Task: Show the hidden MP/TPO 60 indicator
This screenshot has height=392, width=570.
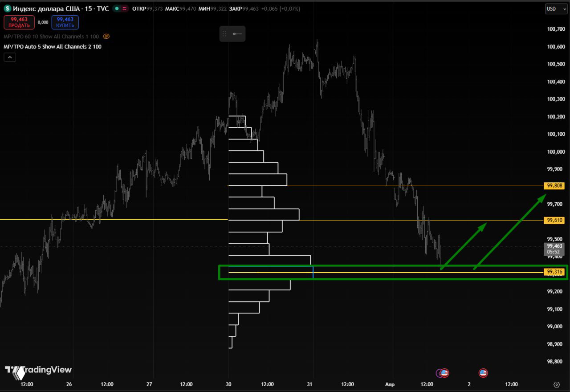Action: click(x=106, y=37)
